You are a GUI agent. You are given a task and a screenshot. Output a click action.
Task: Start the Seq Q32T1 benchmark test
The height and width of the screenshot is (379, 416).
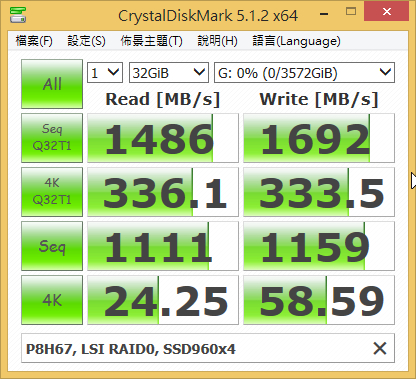click(x=52, y=138)
